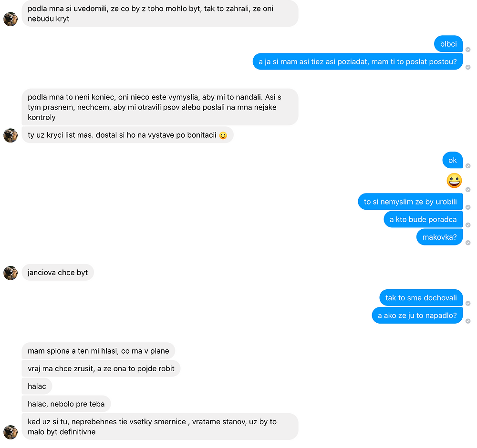Select the 'mam spiona a ten mi hlasi' message
The height and width of the screenshot is (448, 477).
(x=98, y=351)
